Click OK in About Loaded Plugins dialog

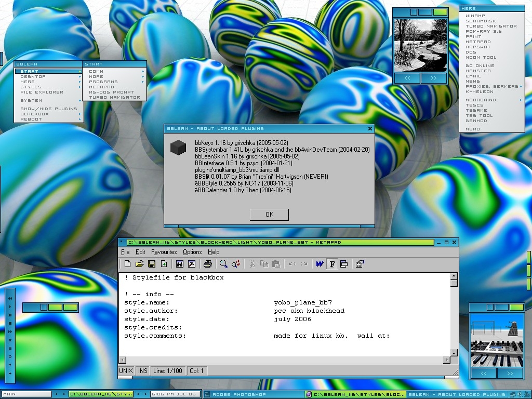(269, 215)
